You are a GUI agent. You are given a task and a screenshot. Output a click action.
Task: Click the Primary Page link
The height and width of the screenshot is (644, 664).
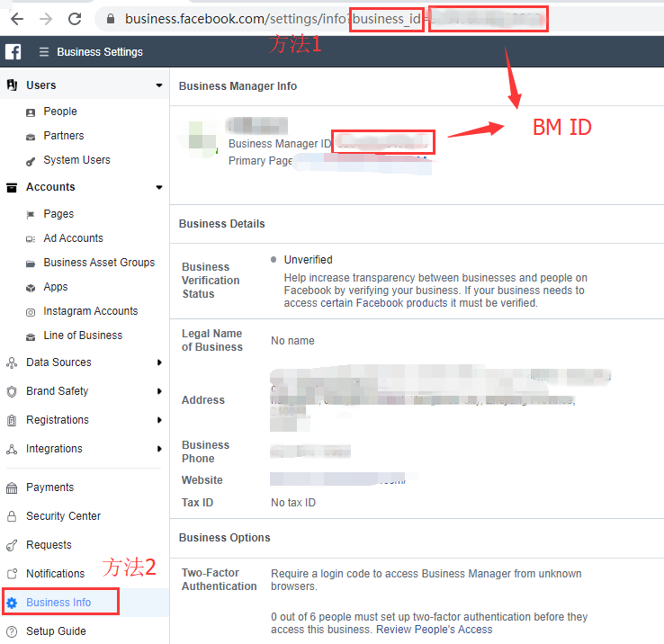pyautogui.click(x=364, y=163)
